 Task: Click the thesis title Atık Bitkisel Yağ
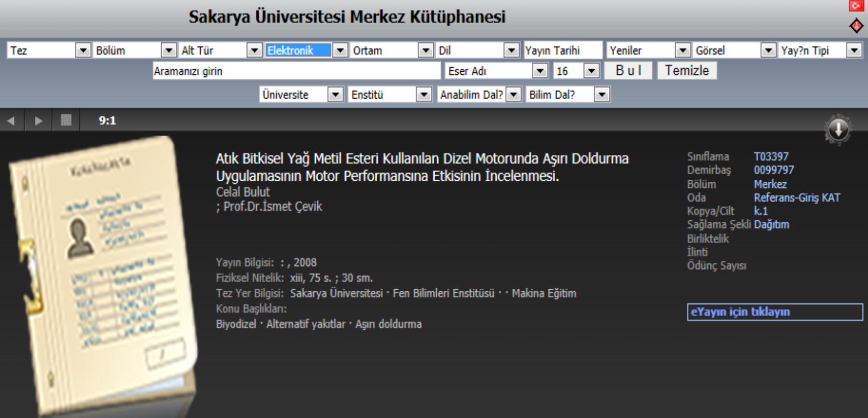(422, 167)
